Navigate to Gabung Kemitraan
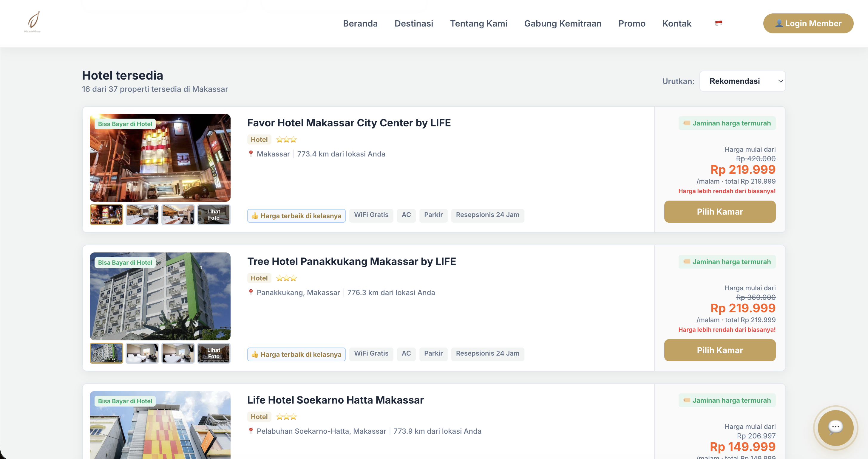Image resolution: width=868 pixels, height=459 pixels. [563, 23]
